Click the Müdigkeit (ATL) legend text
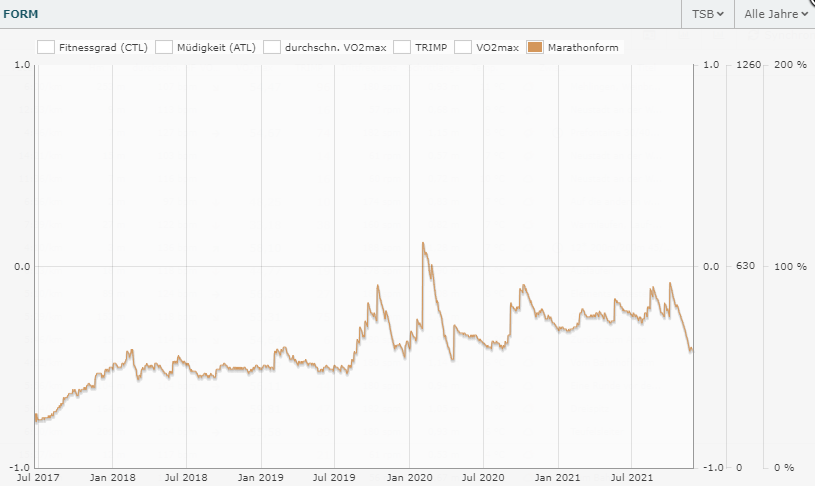Viewport: 815px width, 486px height. coord(216,47)
